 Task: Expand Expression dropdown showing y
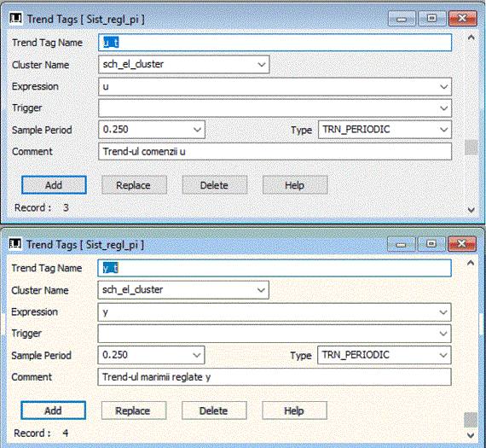click(443, 312)
